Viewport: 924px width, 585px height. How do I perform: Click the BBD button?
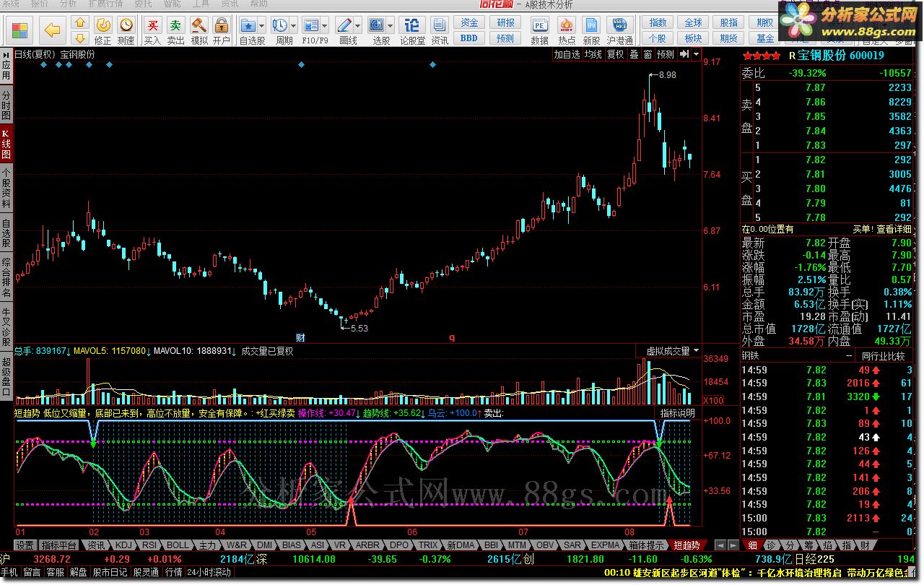tap(469, 38)
